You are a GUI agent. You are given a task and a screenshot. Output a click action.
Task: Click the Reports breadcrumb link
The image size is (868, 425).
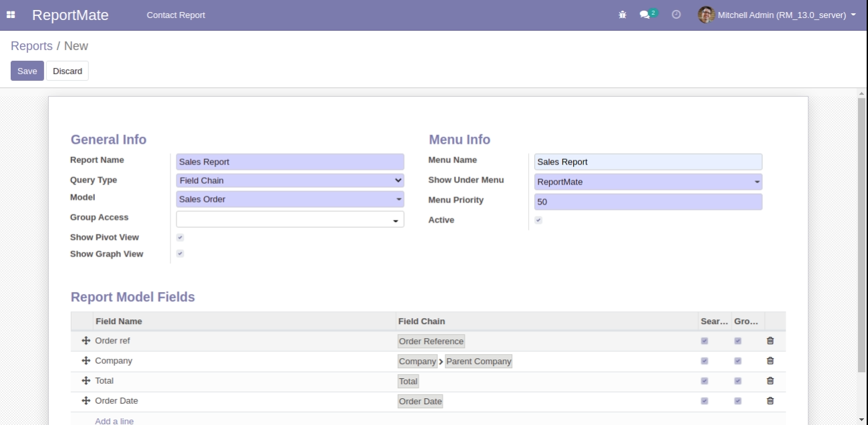(31, 46)
